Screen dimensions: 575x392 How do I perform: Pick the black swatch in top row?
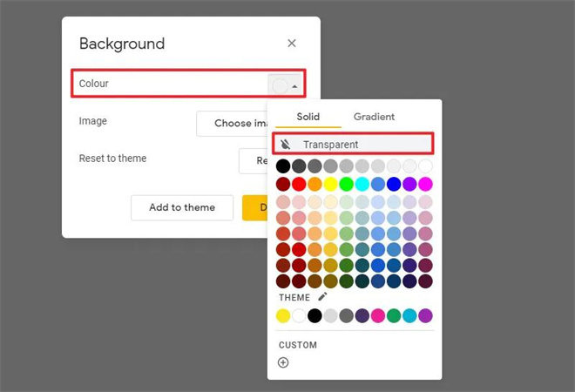[283, 166]
